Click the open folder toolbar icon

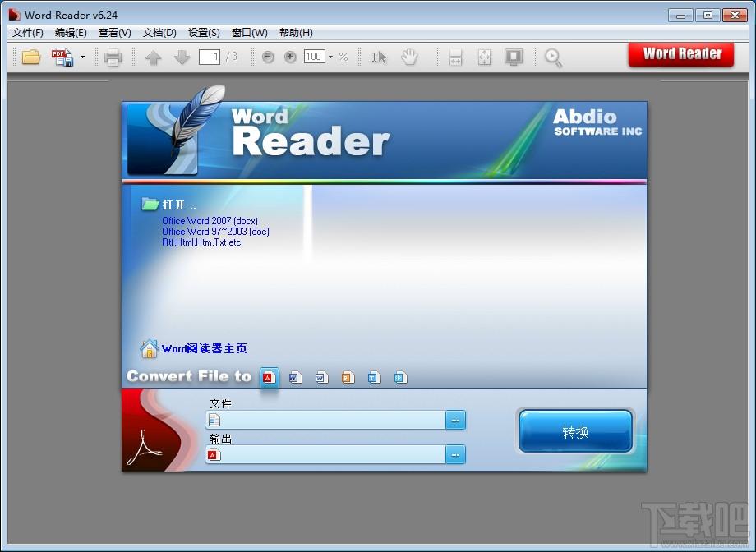pos(31,57)
